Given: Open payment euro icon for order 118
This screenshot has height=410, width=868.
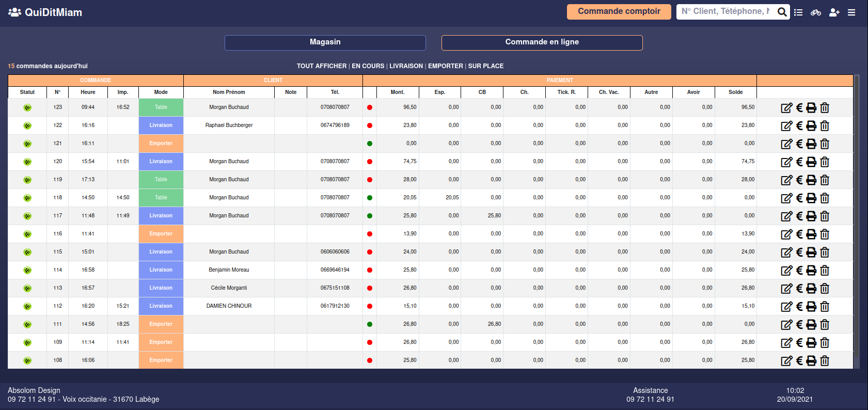Looking at the screenshot, I should point(799,198).
